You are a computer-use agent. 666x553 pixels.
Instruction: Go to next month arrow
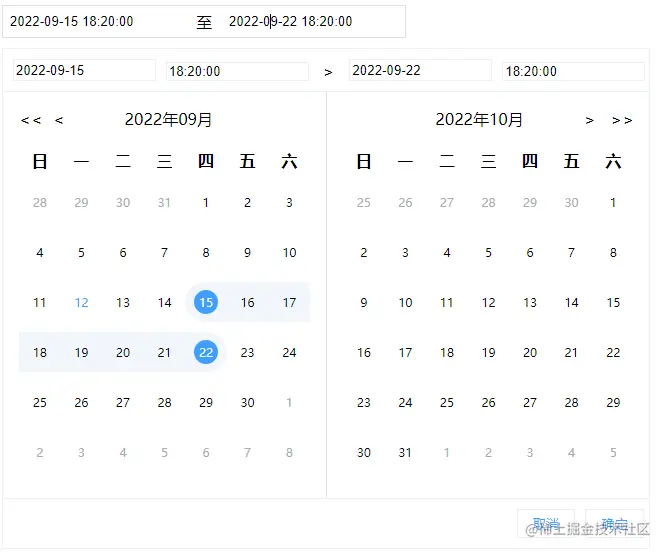590,121
